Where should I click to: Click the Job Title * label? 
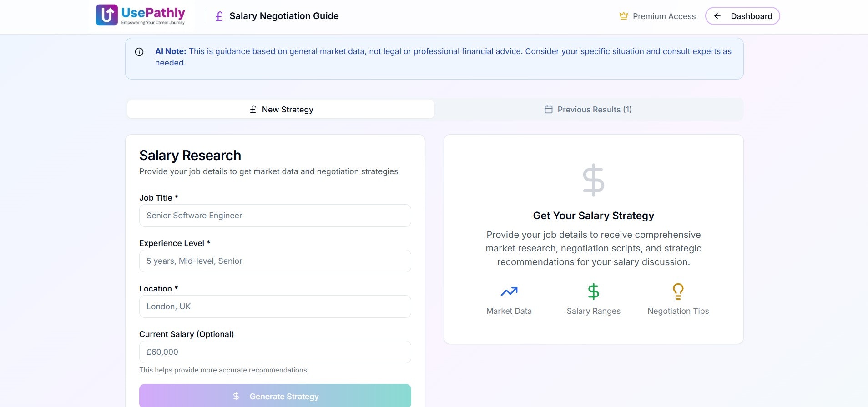159,198
